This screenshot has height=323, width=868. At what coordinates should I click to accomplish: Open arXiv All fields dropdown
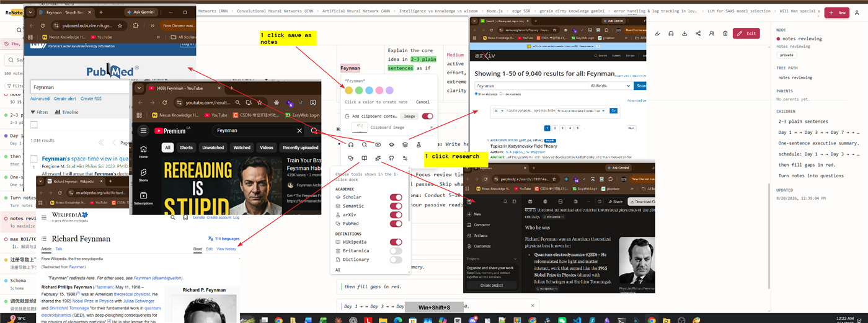(x=611, y=86)
